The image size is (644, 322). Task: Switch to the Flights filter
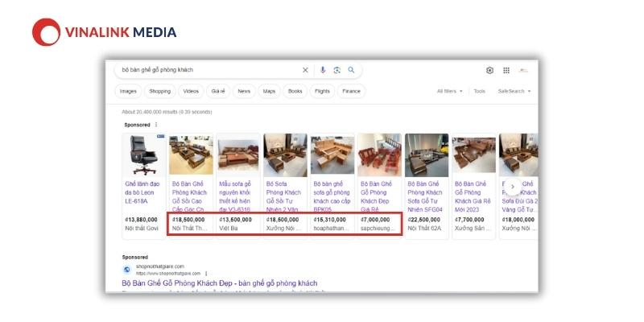click(322, 91)
